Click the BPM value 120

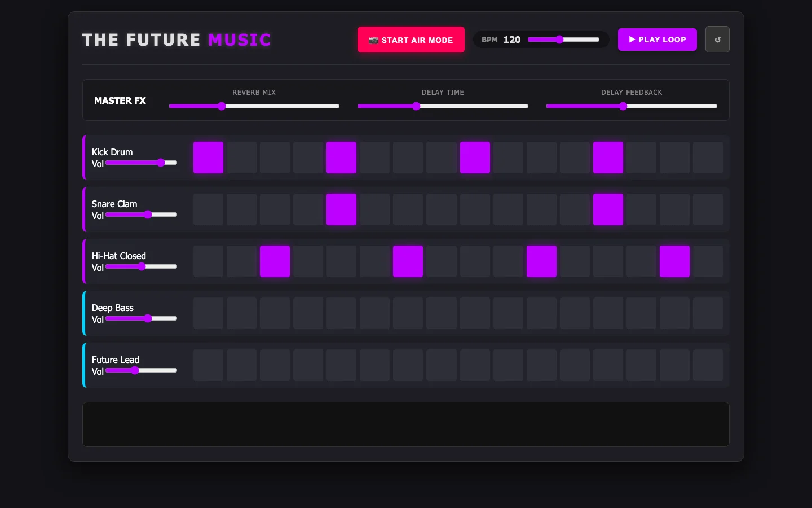pyautogui.click(x=512, y=40)
